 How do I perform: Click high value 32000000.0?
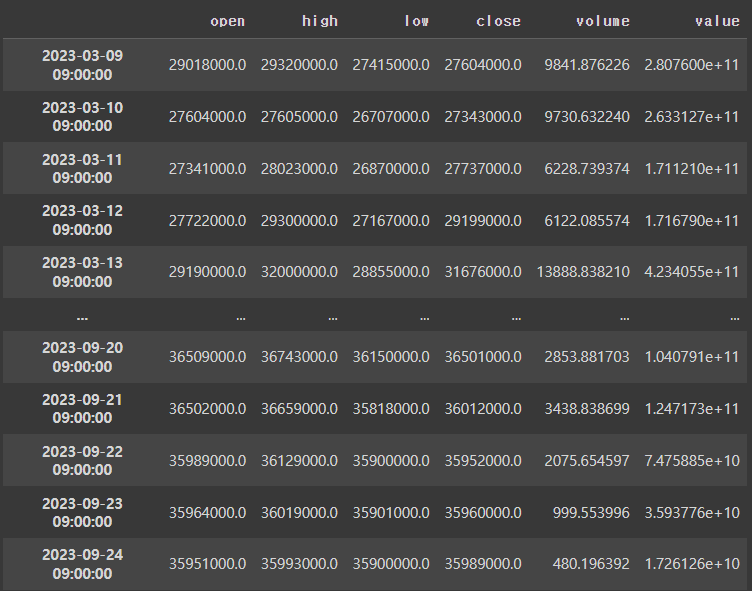pyautogui.click(x=299, y=272)
